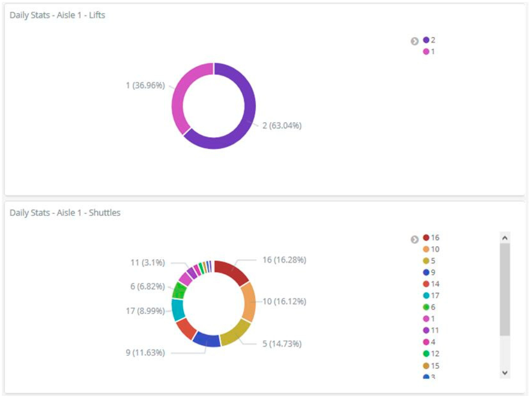Collapse the Lifts chart legend arrow
This screenshot has height=399, width=532.
pyautogui.click(x=414, y=41)
